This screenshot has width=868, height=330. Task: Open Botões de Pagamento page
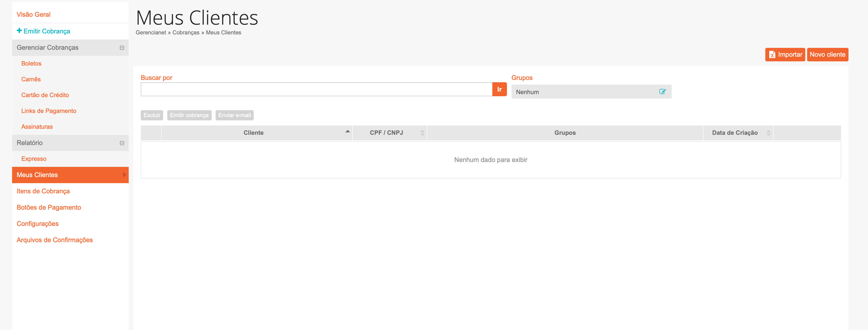(x=49, y=207)
